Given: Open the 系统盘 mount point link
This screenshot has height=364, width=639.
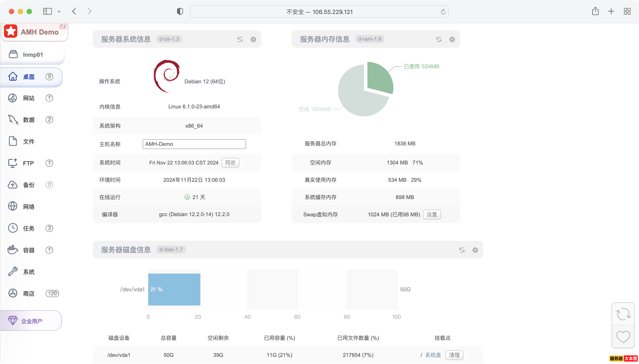Looking at the screenshot, I should point(433,355).
